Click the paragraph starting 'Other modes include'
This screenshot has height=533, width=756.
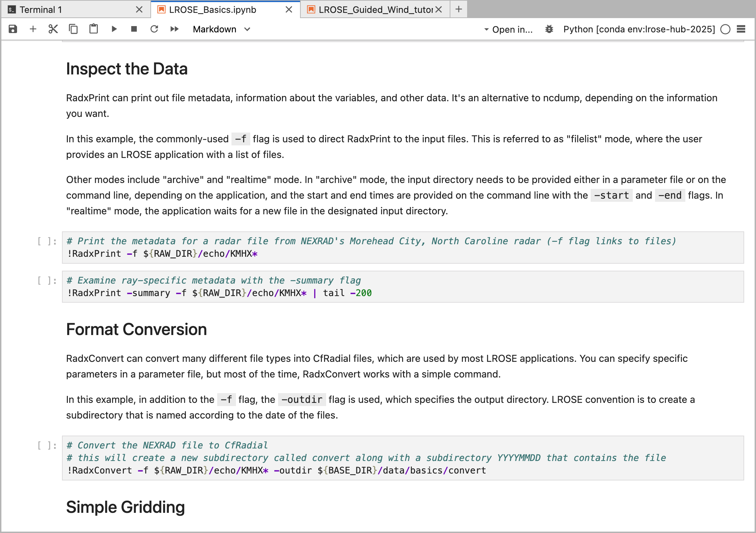coord(396,196)
